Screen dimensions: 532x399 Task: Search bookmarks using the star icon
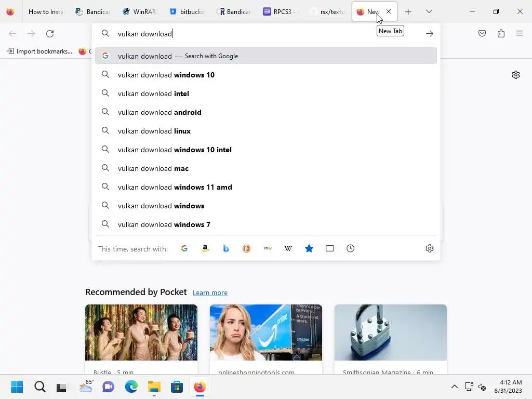pyautogui.click(x=309, y=249)
